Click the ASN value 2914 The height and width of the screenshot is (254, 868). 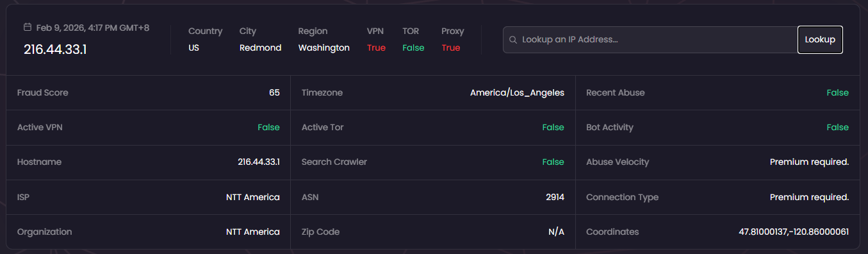pyautogui.click(x=555, y=197)
